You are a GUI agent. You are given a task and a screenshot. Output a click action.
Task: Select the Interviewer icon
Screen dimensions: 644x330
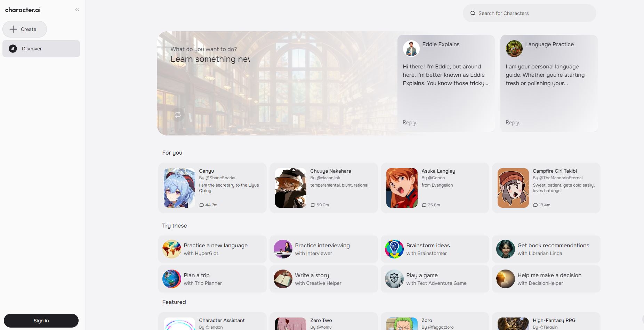(x=283, y=249)
